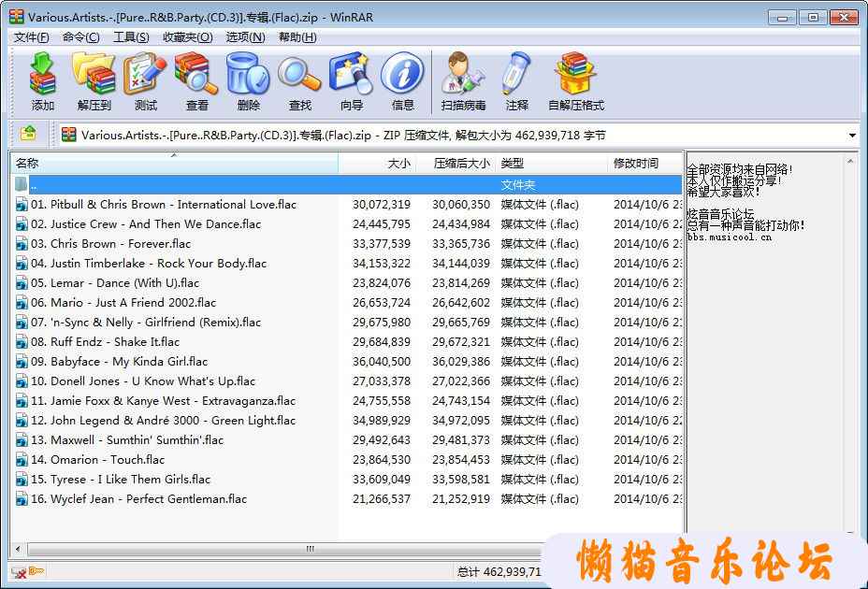Run the 测试 (Test) archive tool

(145, 80)
